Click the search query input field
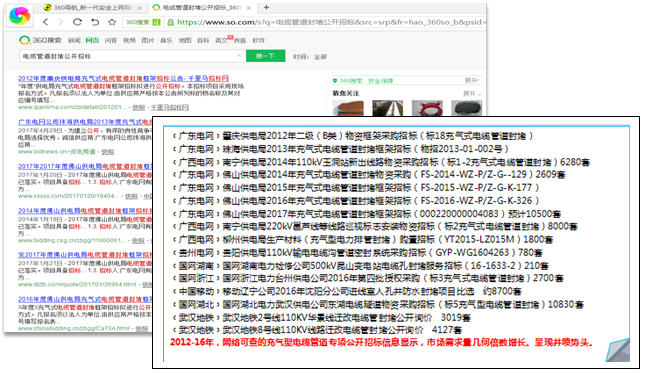The height and width of the screenshot is (373, 648). pyautogui.click(x=128, y=56)
